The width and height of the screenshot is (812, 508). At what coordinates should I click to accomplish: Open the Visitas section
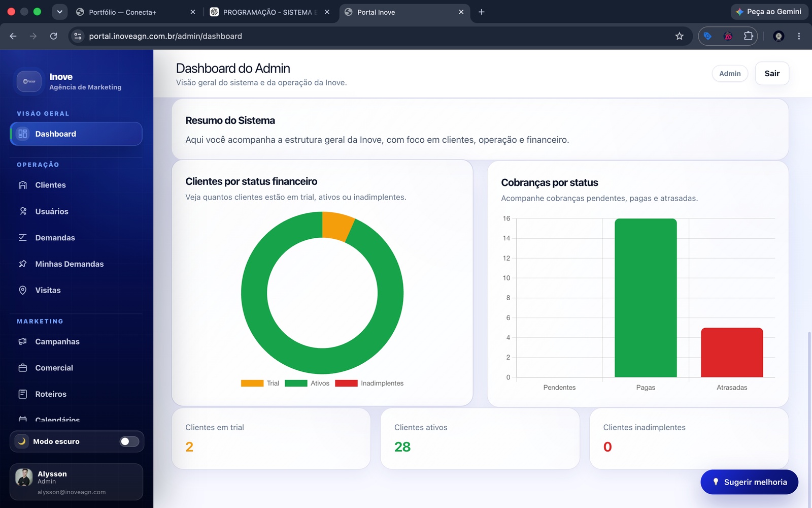point(76,290)
